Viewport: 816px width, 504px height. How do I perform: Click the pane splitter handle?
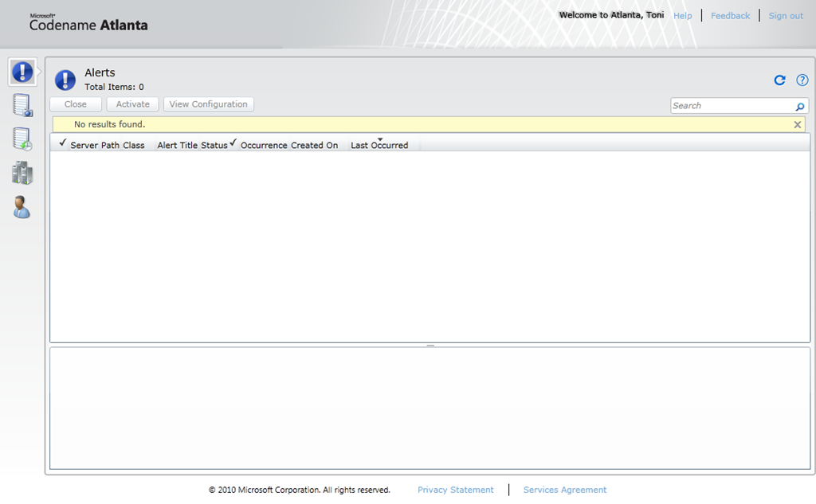pyautogui.click(x=430, y=346)
